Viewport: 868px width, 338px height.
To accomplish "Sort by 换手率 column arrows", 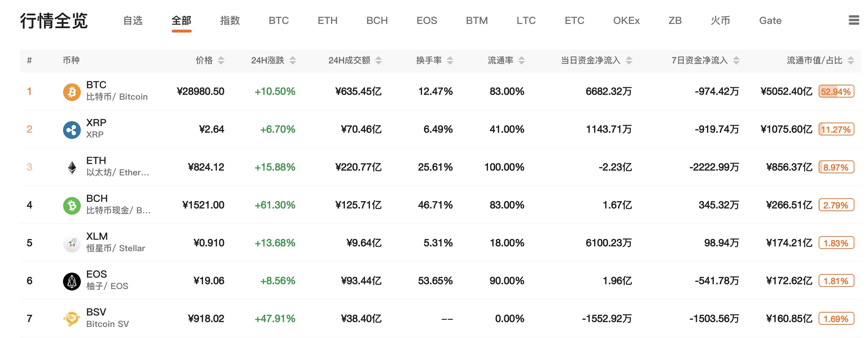I will coord(450,60).
